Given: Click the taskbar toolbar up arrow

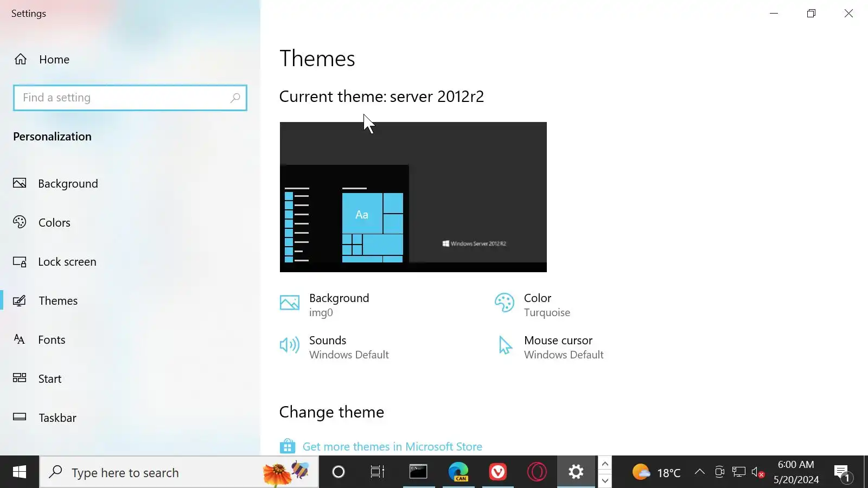Looking at the screenshot, I should [605, 464].
